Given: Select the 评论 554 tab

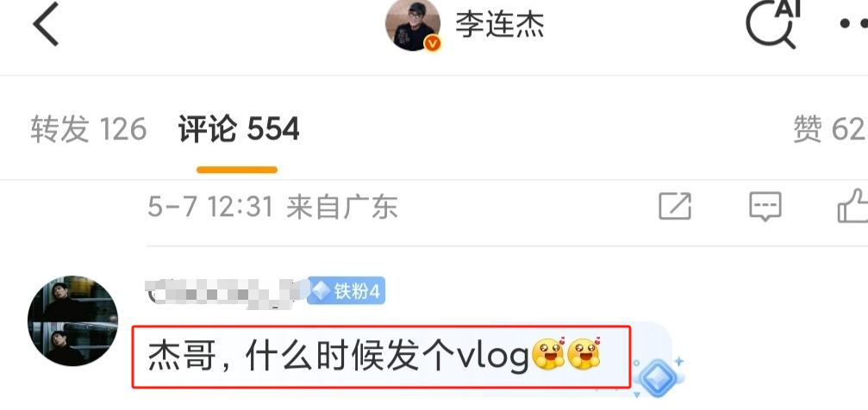Looking at the screenshot, I should (x=239, y=129).
